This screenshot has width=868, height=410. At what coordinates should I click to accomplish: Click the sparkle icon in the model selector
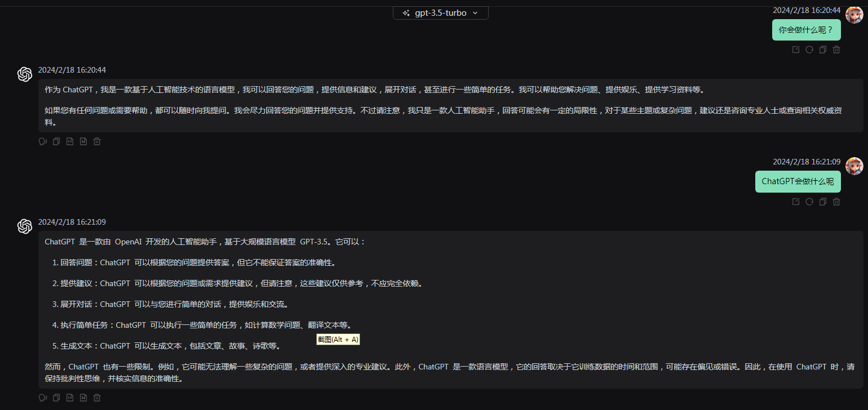tap(406, 13)
